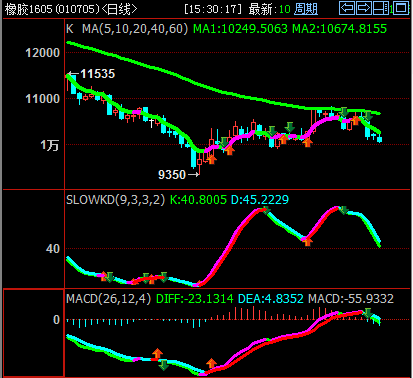Click the left arrow navigation icon
Viewport: 413px width, 378px height.
point(347,8)
